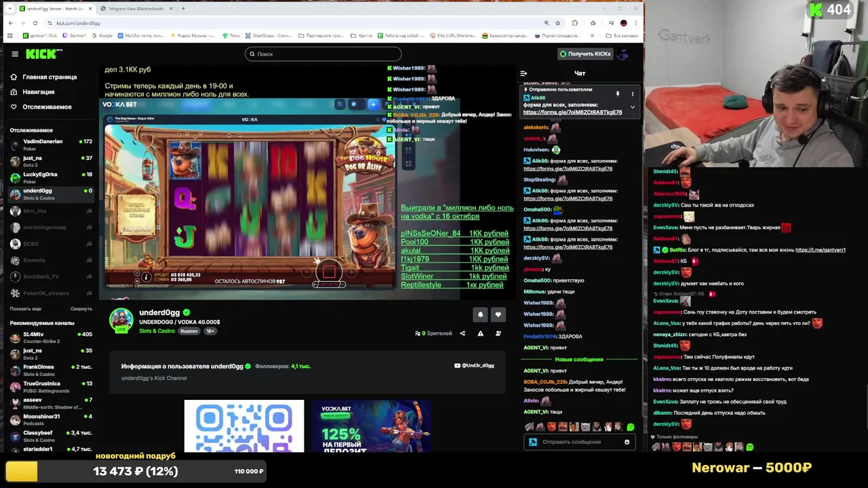
Task: Open pinned message three-dot options
Action: pyautogui.click(x=633, y=94)
